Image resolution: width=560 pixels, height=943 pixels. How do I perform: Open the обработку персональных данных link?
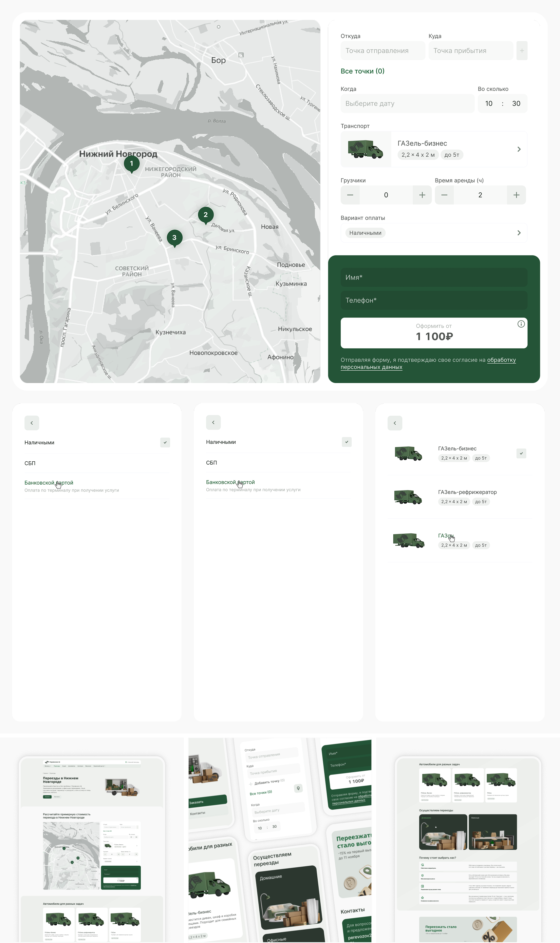428,363
